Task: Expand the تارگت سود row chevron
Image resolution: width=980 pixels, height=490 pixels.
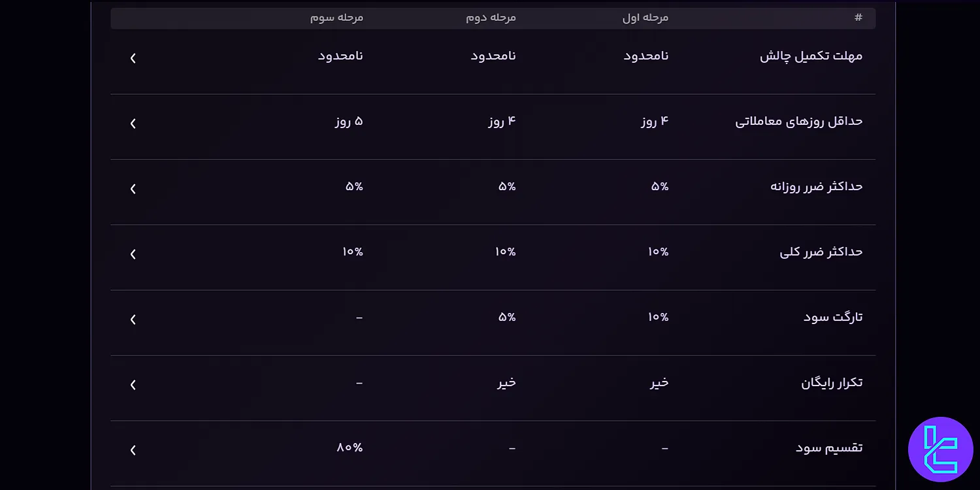Action: point(133,319)
